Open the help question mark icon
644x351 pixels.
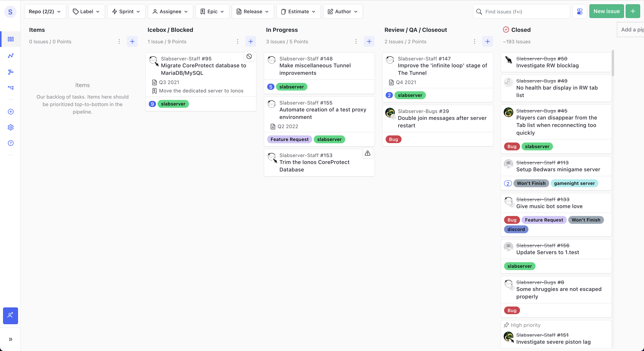click(x=11, y=143)
